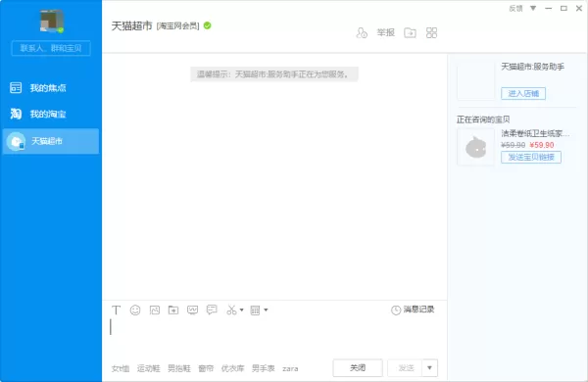This screenshot has width=588, height=382.
Task: Click the 发送 send button
Action: coord(405,367)
